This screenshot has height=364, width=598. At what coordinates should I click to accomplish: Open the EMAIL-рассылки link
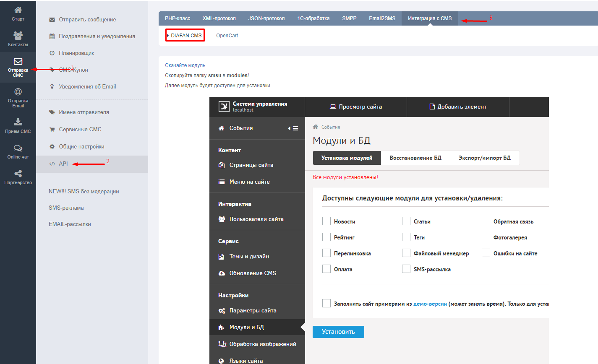pos(70,224)
